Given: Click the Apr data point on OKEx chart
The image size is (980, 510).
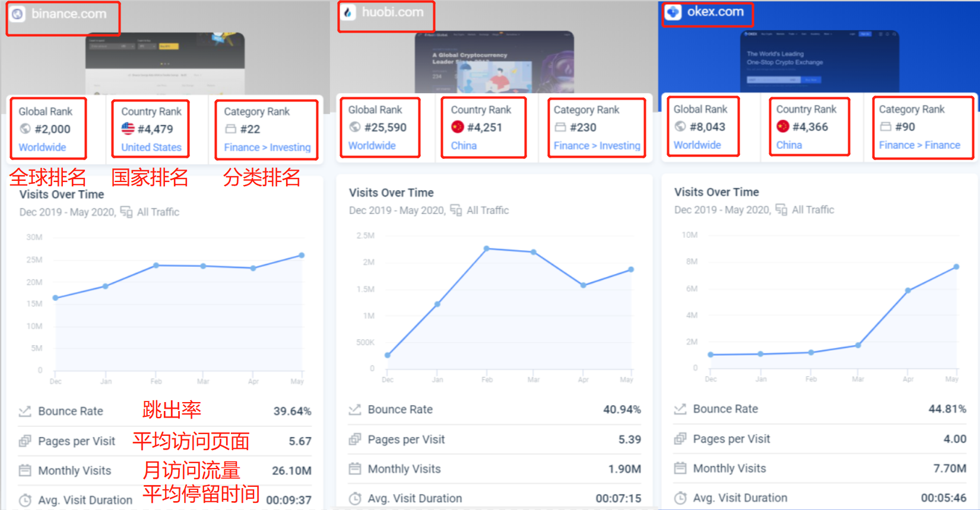Looking at the screenshot, I should pos(908,291).
